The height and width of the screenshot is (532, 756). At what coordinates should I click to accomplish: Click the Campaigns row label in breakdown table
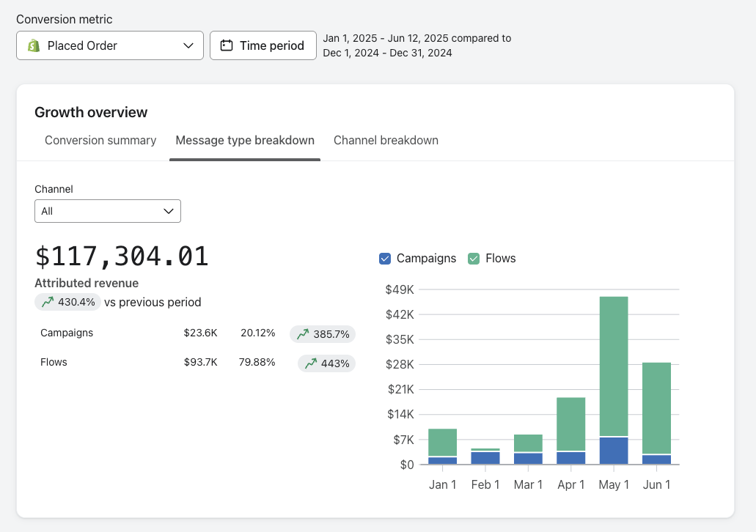[67, 333]
